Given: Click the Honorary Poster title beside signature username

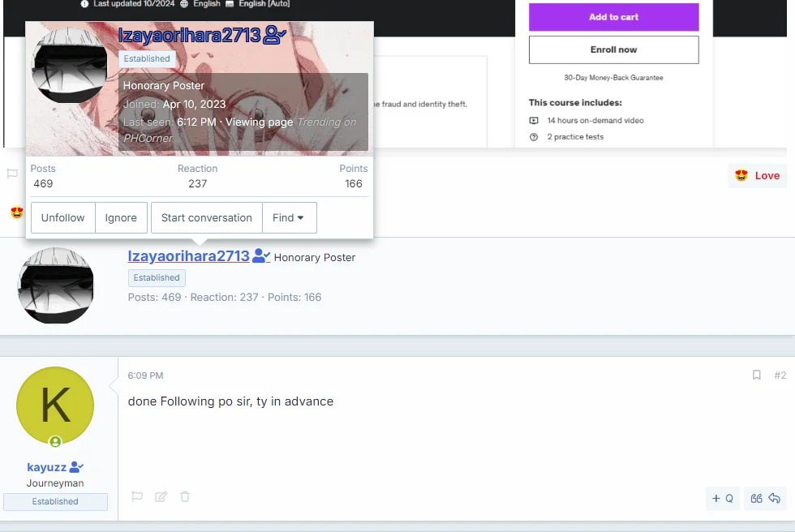Looking at the screenshot, I should (315, 257).
